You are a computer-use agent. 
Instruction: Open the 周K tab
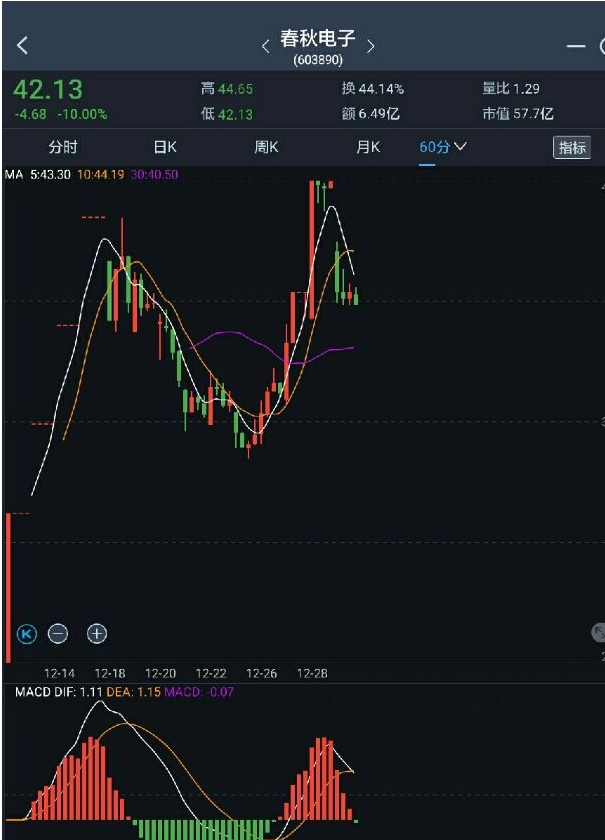(x=266, y=147)
